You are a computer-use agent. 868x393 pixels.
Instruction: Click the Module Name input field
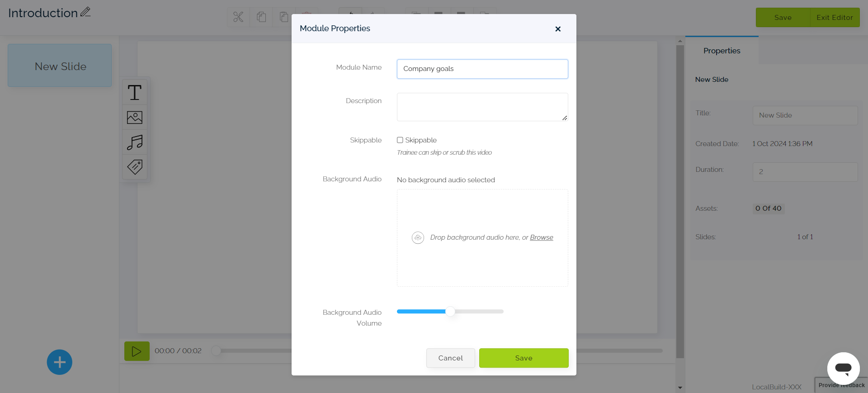(x=482, y=69)
